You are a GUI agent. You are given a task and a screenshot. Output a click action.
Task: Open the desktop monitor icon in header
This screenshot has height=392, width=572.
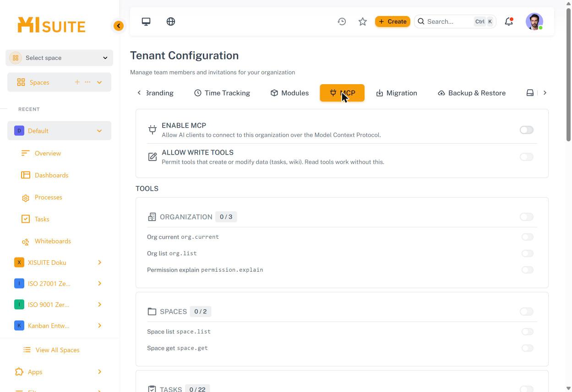(x=146, y=21)
